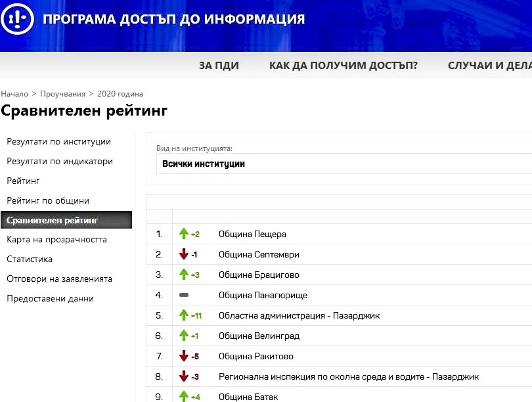Viewport: 532px width, 402px height.
Task: Click green up arrow beside Община Велинград
Action: coord(183,336)
